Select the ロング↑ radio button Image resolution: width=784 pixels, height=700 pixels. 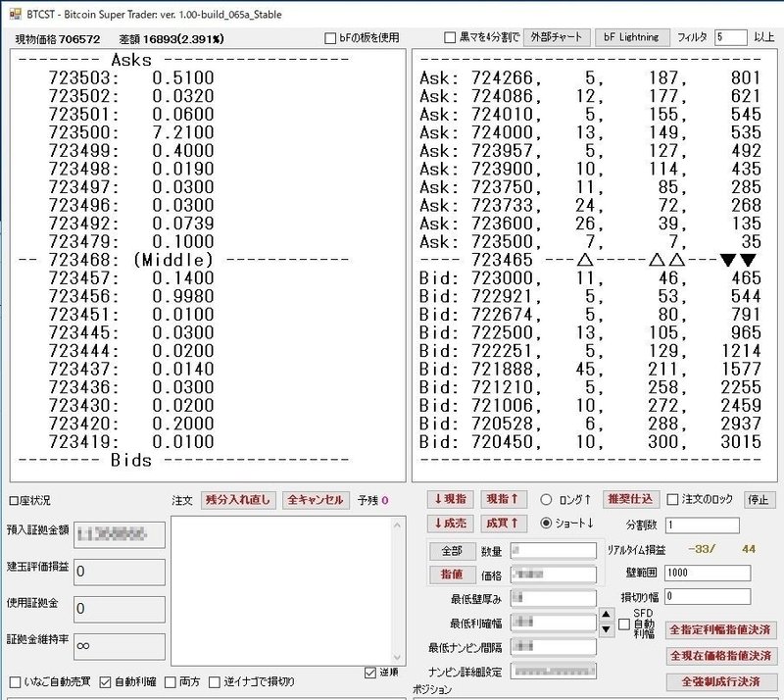click(x=547, y=499)
